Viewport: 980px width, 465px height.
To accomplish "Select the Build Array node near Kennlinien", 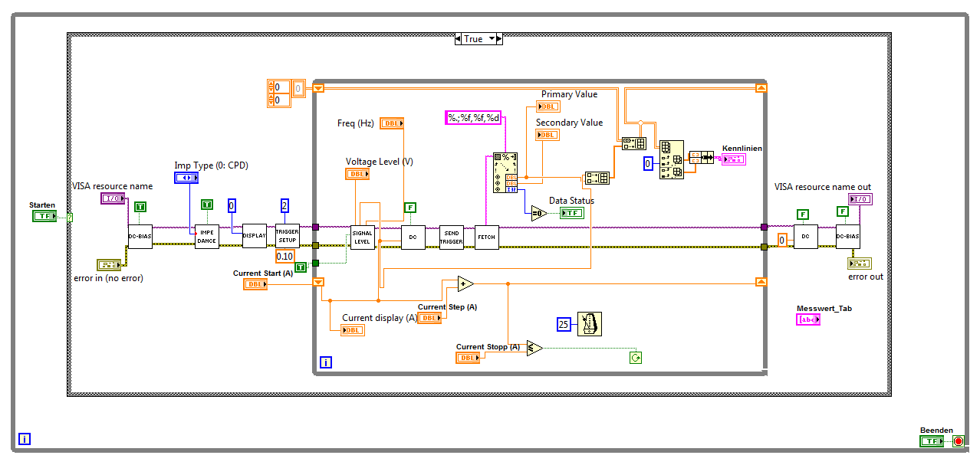I will [634, 143].
